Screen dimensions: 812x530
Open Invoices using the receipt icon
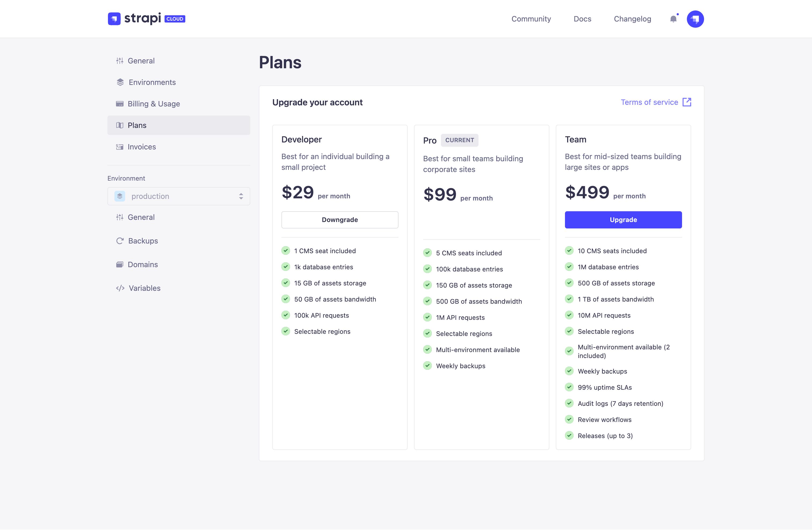[x=119, y=146]
